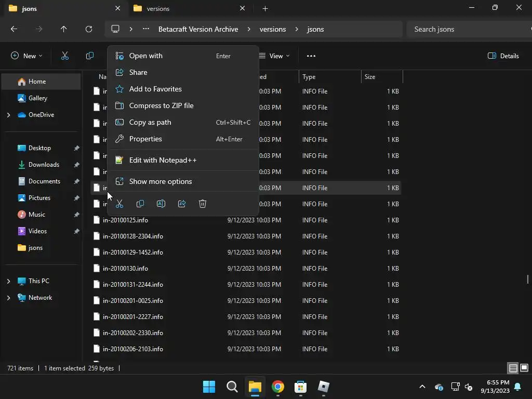Show hidden system tray icons

(422, 387)
